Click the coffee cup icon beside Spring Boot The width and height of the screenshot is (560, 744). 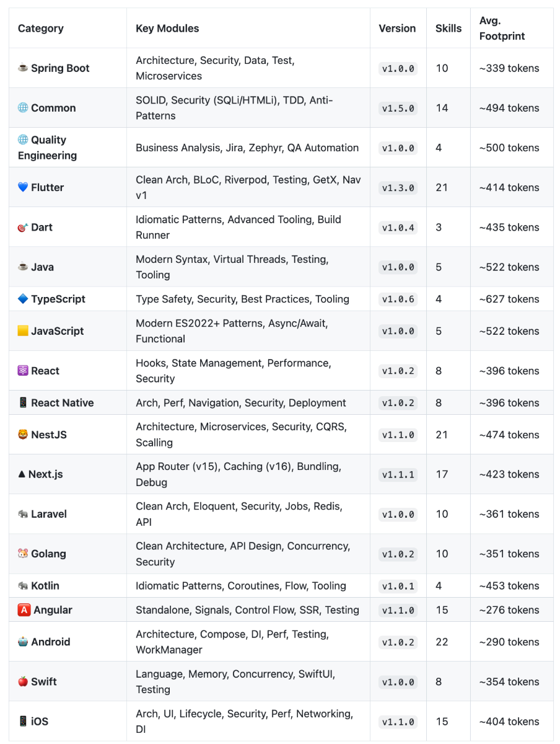click(x=23, y=68)
